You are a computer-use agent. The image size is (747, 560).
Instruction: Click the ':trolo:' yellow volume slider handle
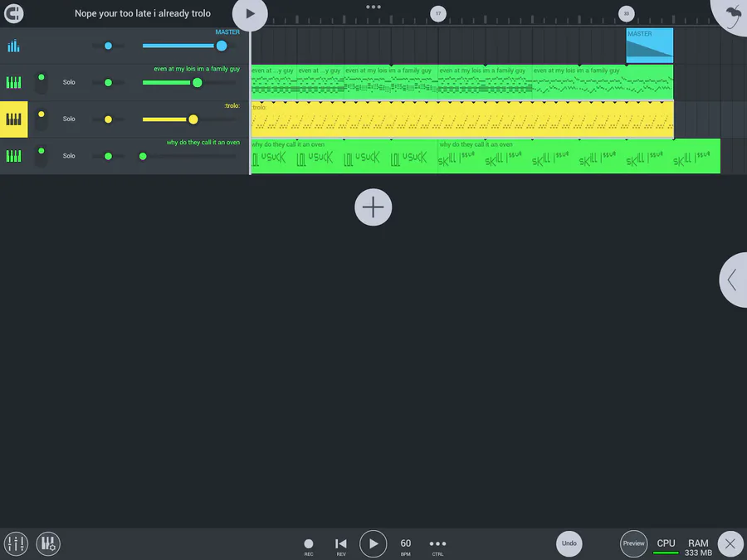tap(193, 119)
